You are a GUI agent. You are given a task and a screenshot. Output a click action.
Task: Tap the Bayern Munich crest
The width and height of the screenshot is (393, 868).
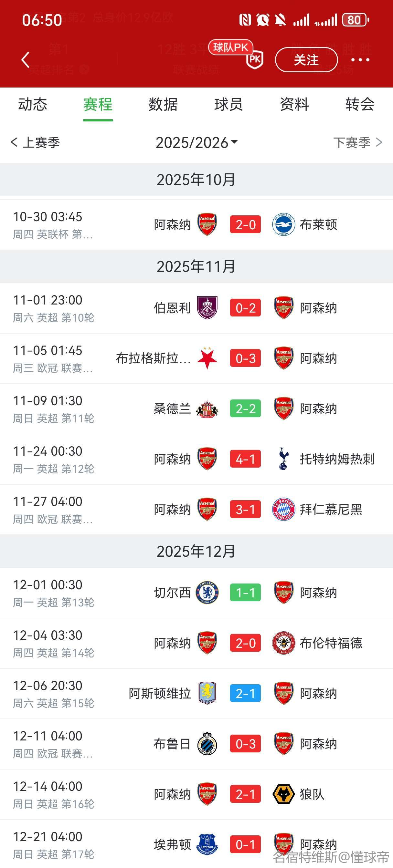283,509
